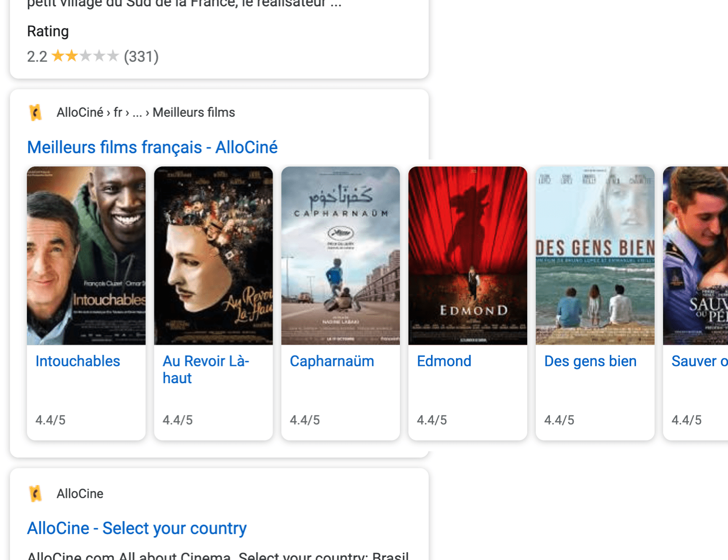Click the 4.4/5 rating under Edmond

click(x=432, y=420)
